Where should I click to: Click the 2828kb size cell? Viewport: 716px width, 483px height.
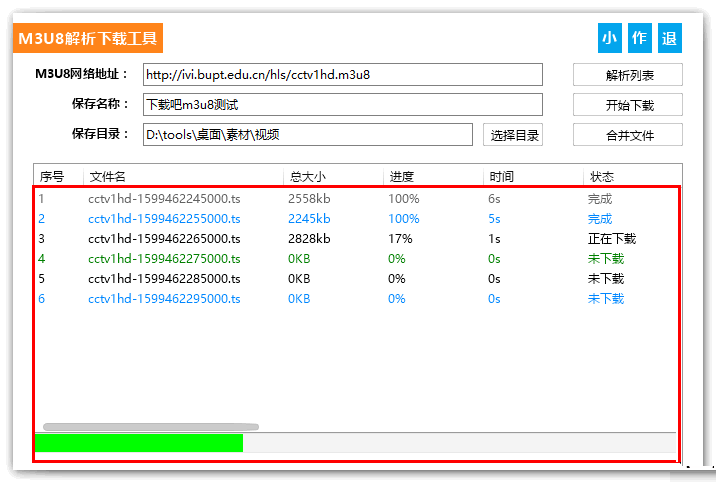coord(309,239)
